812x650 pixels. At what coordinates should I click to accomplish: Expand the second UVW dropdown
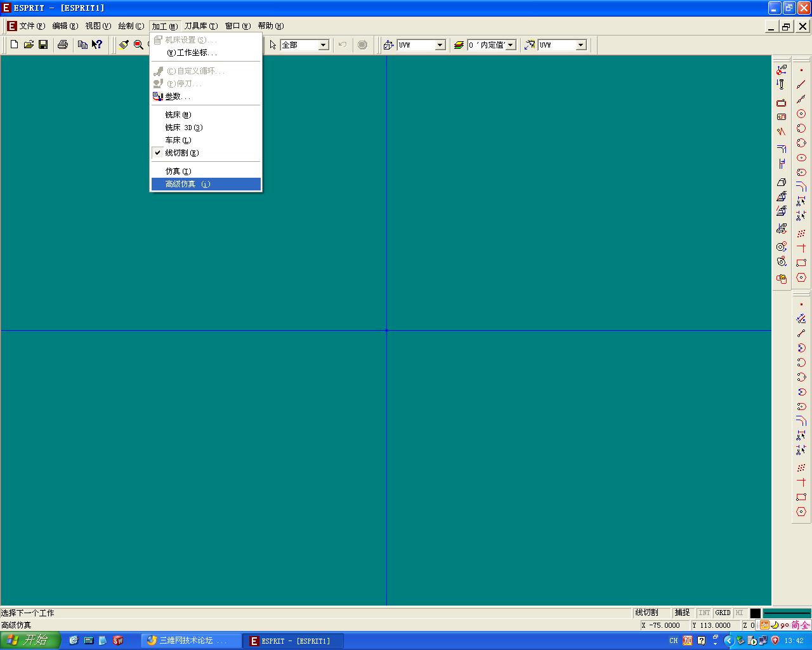point(581,45)
